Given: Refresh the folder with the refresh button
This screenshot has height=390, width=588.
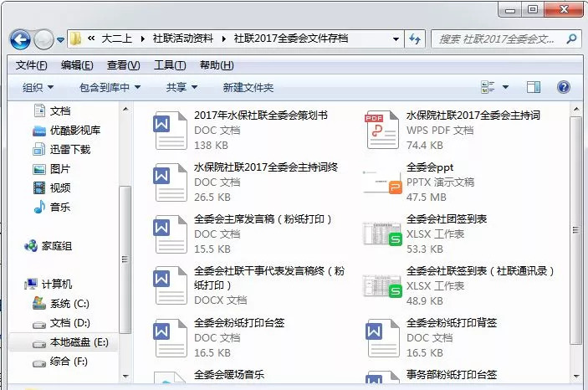Looking at the screenshot, I should (415, 39).
